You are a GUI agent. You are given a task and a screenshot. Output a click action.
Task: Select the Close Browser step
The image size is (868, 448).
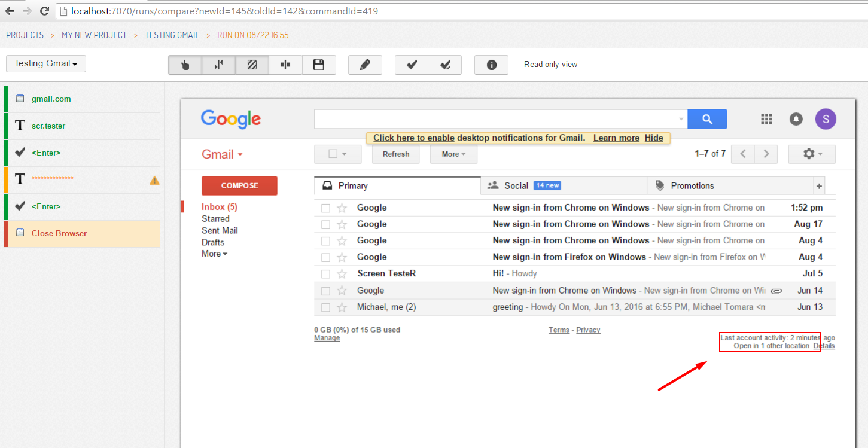(82, 234)
